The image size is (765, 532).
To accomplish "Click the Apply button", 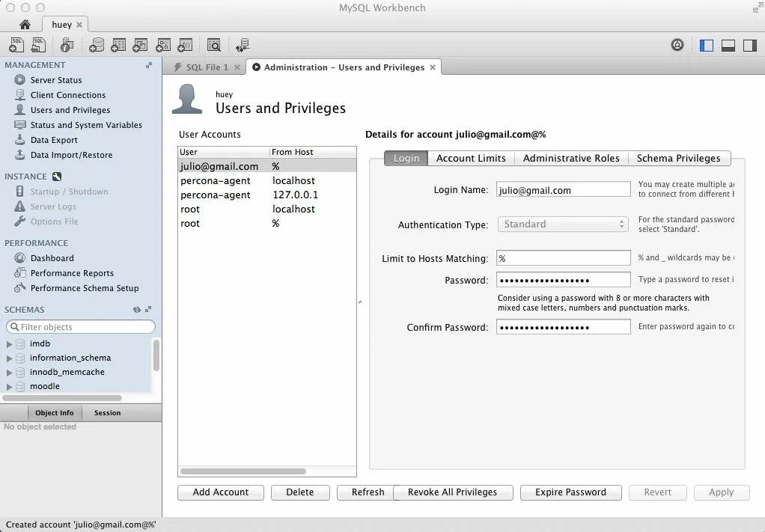I will pyautogui.click(x=722, y=492).
